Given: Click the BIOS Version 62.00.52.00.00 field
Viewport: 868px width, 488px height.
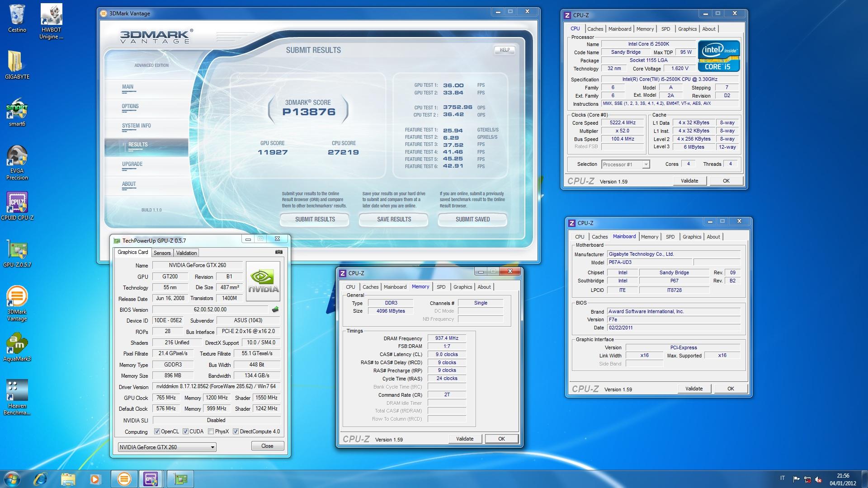Looking at the screenshot, I should tap(210, 310).
